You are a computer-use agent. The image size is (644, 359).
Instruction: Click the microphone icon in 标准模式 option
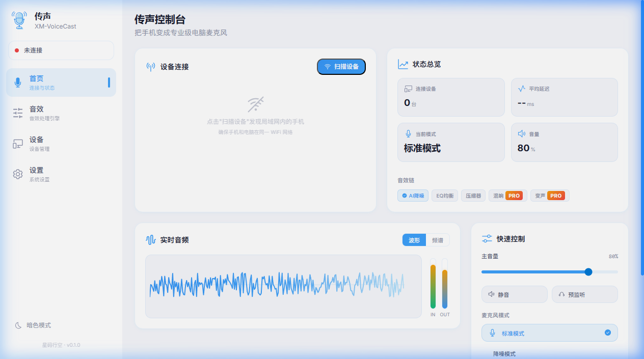492,333
